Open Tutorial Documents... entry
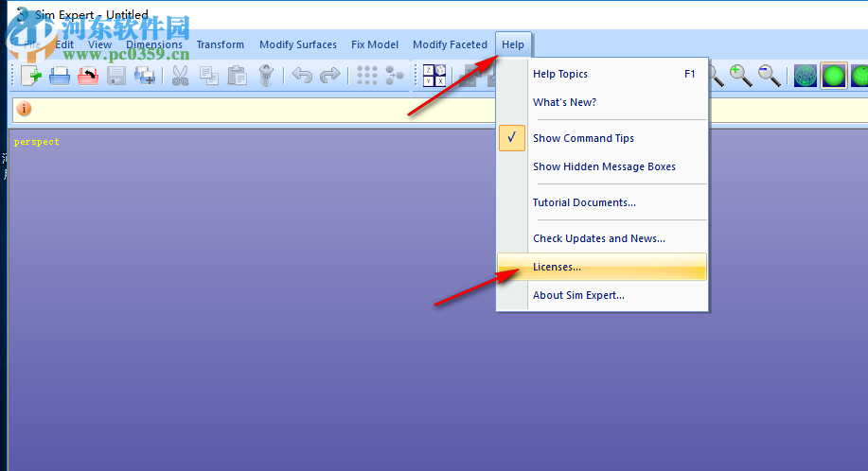The width and height of the screenshot is (868, 471). point(602,202)
